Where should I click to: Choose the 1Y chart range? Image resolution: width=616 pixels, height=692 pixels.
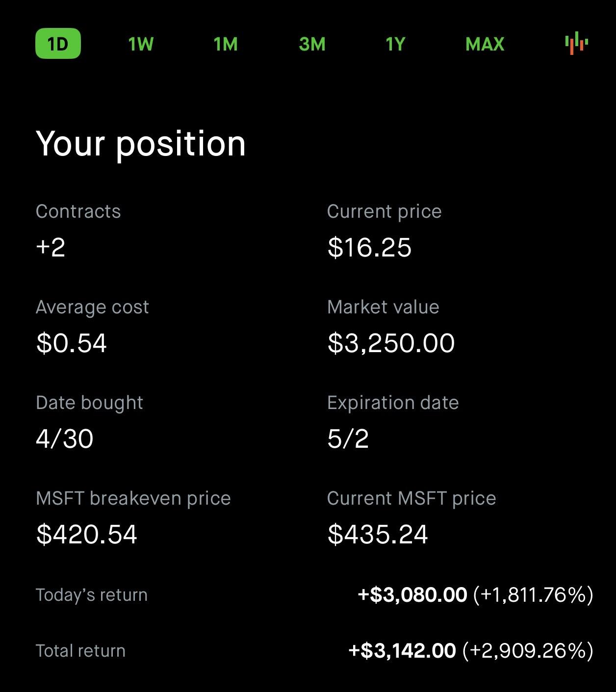pyautogui.click(x=395, y=44)
